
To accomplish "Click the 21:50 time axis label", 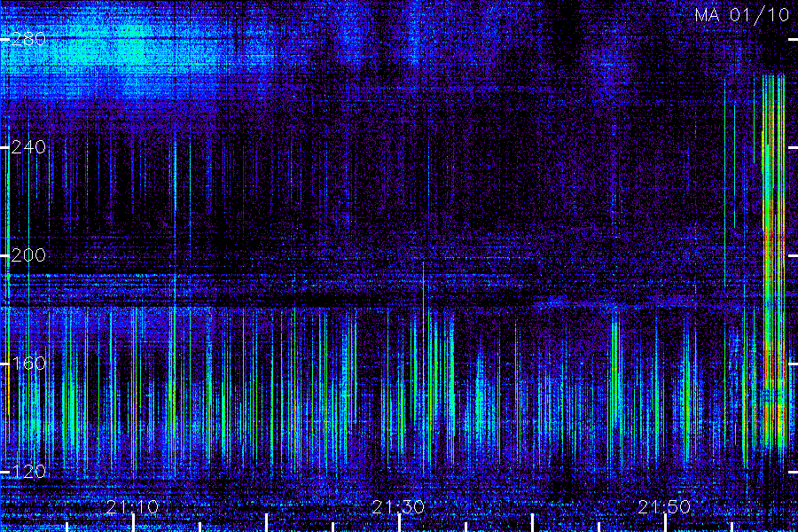I will point(665,507).
